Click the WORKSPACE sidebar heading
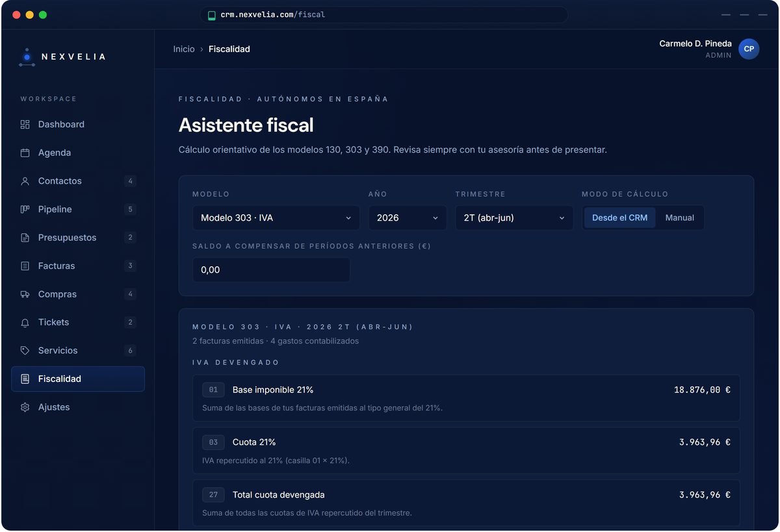This screenshot has height=532, width=780. [x=49, y=99]
